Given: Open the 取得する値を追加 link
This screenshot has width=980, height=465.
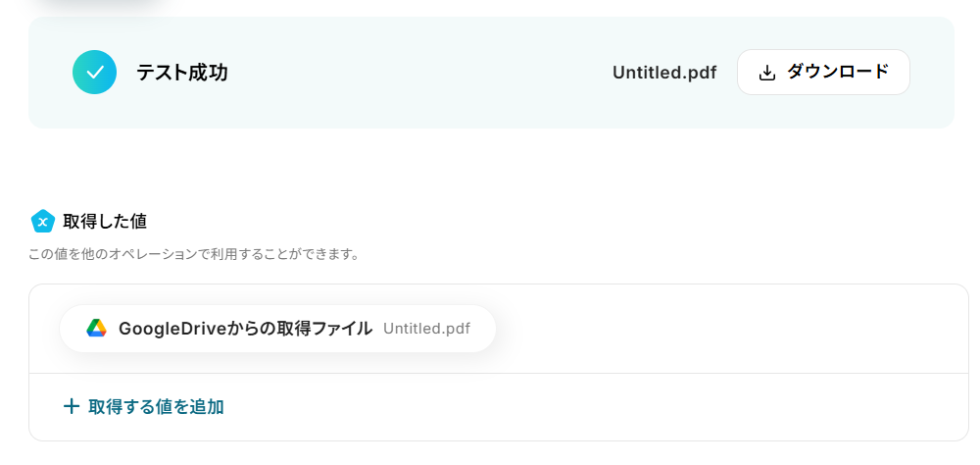Looking at the screenshot, I should pos(156,406).
